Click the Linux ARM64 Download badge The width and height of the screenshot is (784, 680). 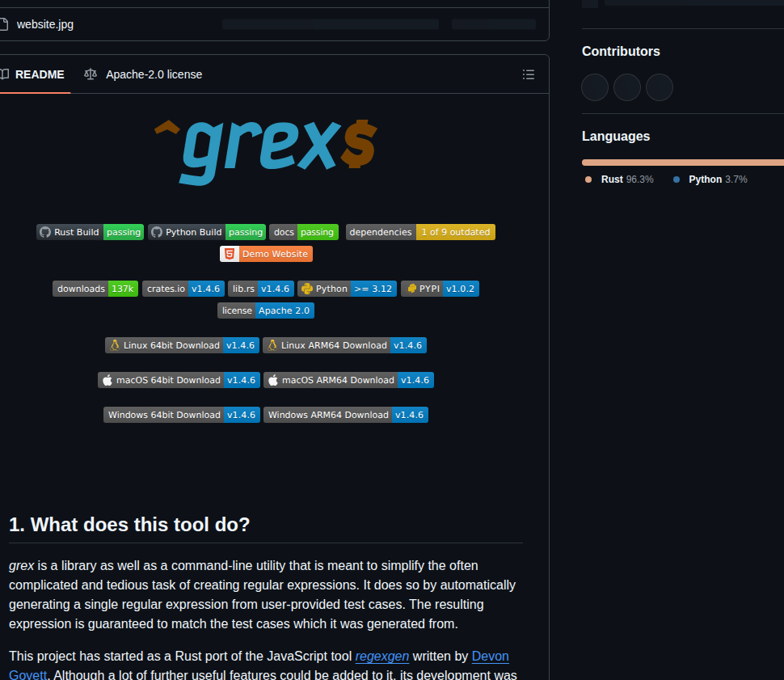tap(345, 345)
